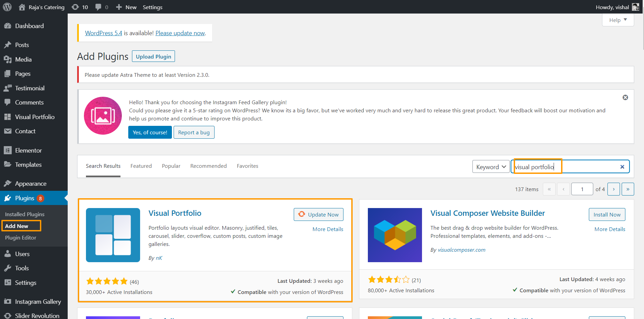The height and width of the screenshot is (319, 644).
Task: Open comments bubble icon in admin bar
Action: click(98, 7)
